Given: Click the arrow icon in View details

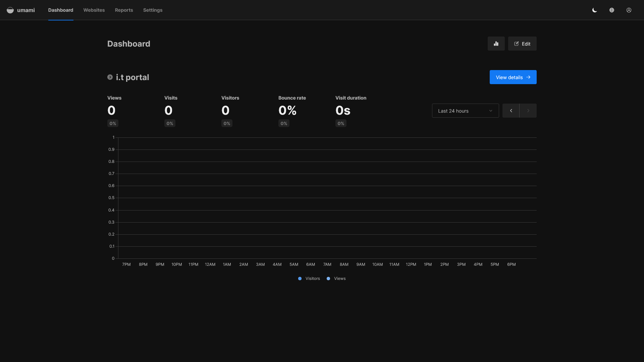Looking at the screenshot, I should [528, 77].
